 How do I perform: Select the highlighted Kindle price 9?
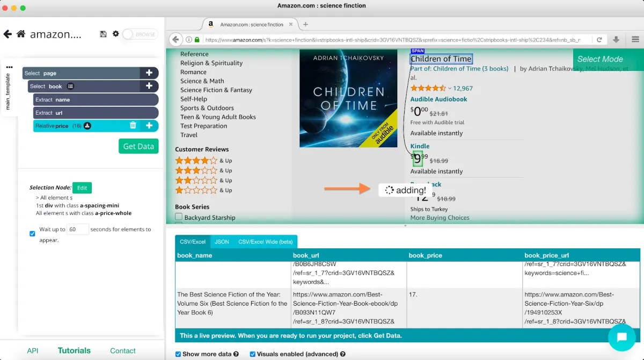pos(418,159)
